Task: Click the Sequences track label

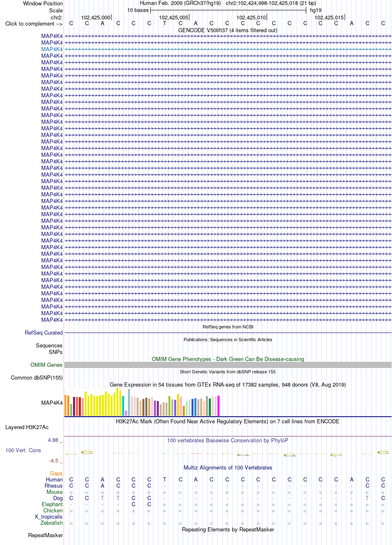Action: click(x=49, y=345)
